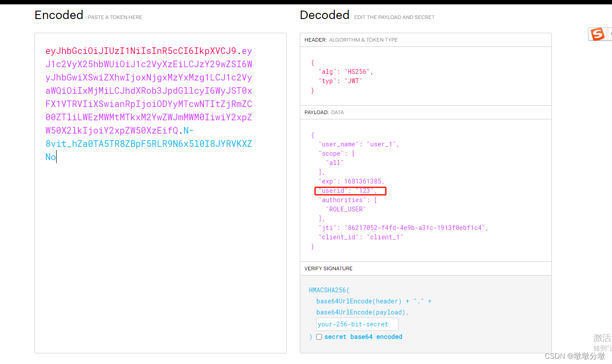The width and height of the screenshot is (612, 364).
Task: Click the "authorities": [ payload line
Action: 348,200
